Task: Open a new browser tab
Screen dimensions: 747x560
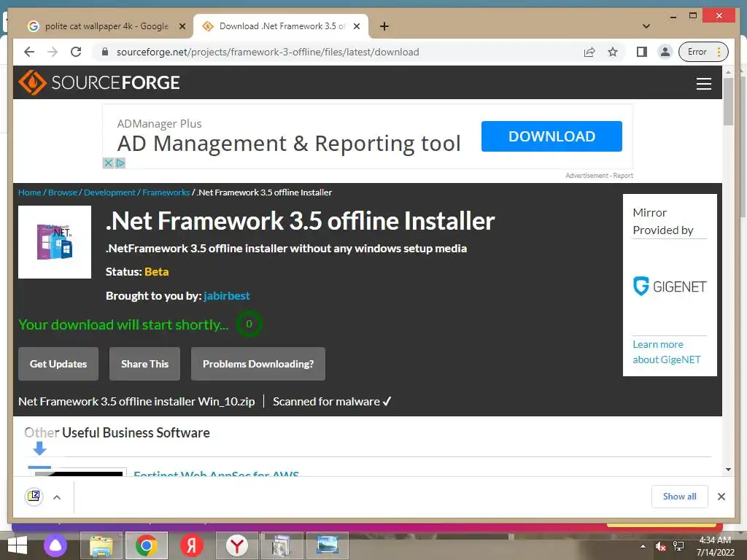Action: click(384, 26)
